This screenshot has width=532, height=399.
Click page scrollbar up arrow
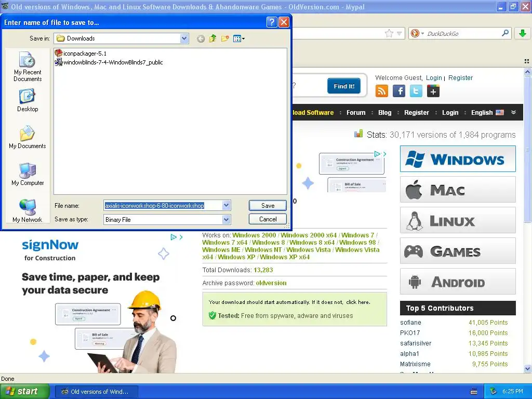click(527, 72)
